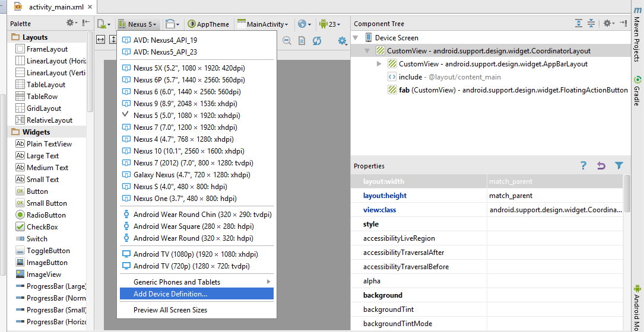The height and width of the screenshot is (332, 644).
Task: Click the Properties help question icon
Action: 583,166
